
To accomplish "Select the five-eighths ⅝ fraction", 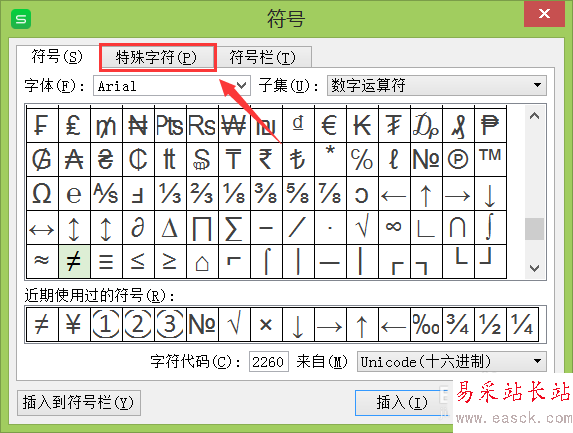I will [299, 194].
